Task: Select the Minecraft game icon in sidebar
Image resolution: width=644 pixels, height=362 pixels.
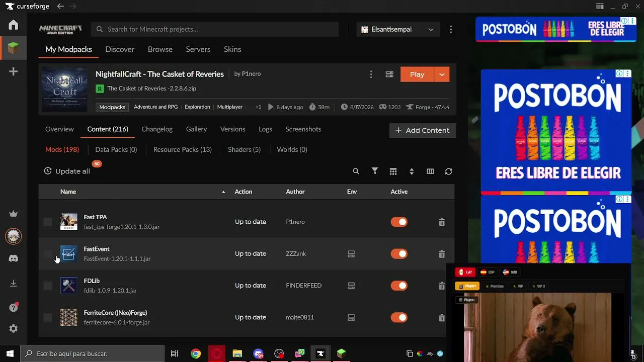Action: 14,48
